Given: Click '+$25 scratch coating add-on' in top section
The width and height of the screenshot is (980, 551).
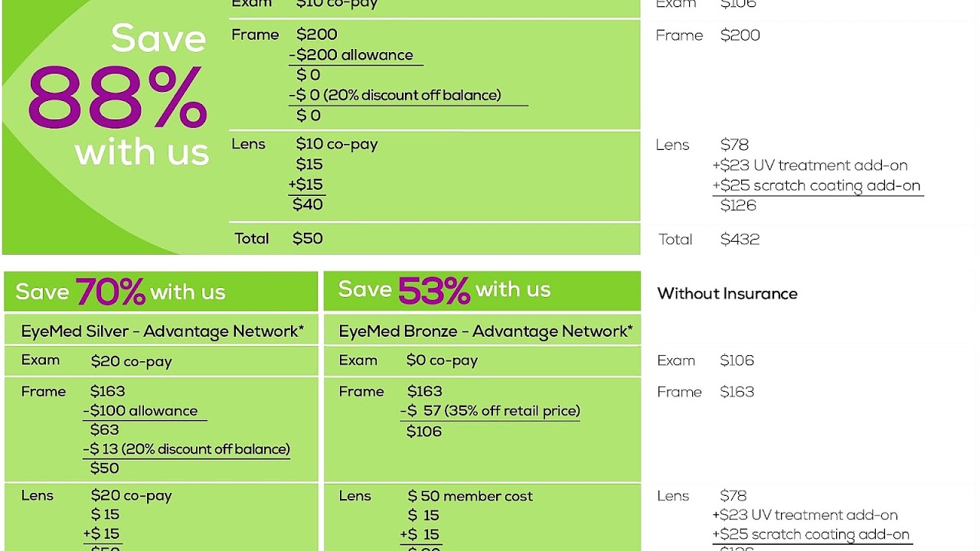Looking at the screenshot, I should click(x=816, y=185).
